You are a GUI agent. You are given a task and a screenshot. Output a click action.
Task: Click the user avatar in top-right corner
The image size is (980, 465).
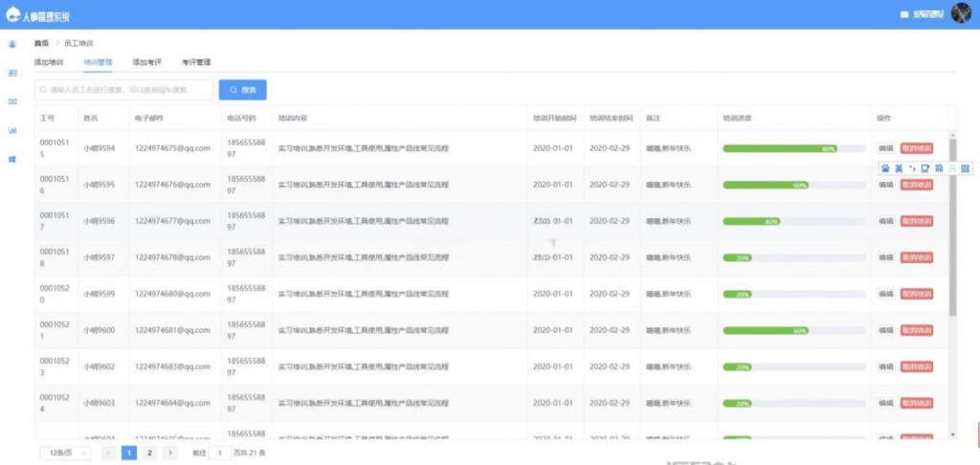960,14
